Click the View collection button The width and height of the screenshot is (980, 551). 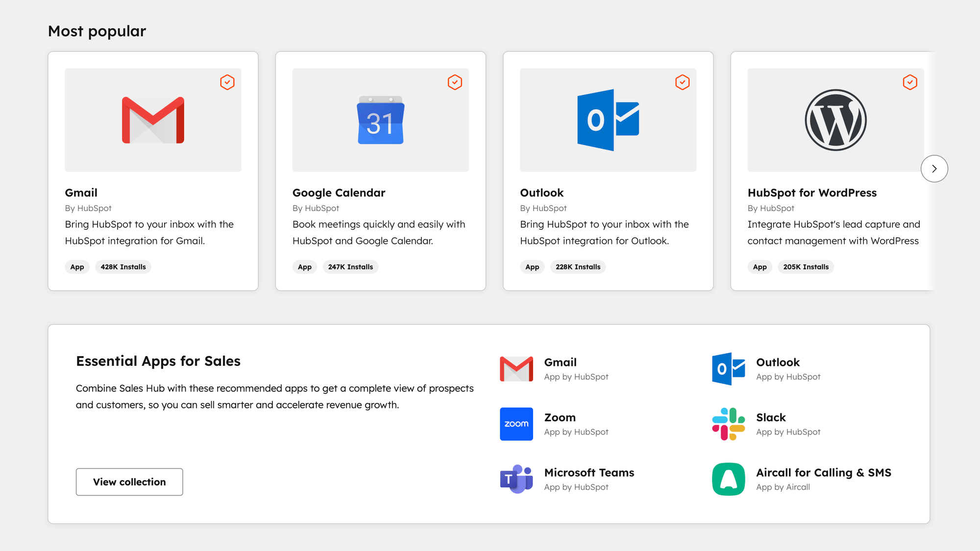coord(129,482)
